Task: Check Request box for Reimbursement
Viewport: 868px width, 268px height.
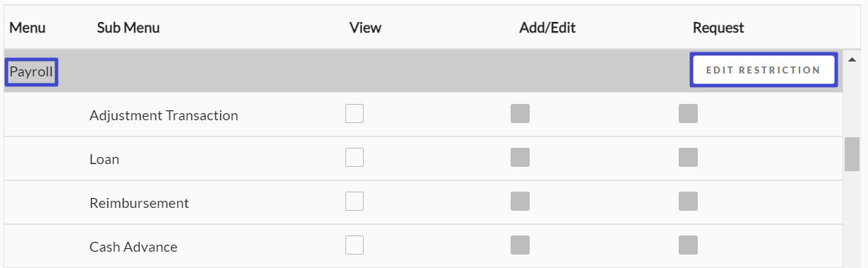Action: (x=688, y=202)
